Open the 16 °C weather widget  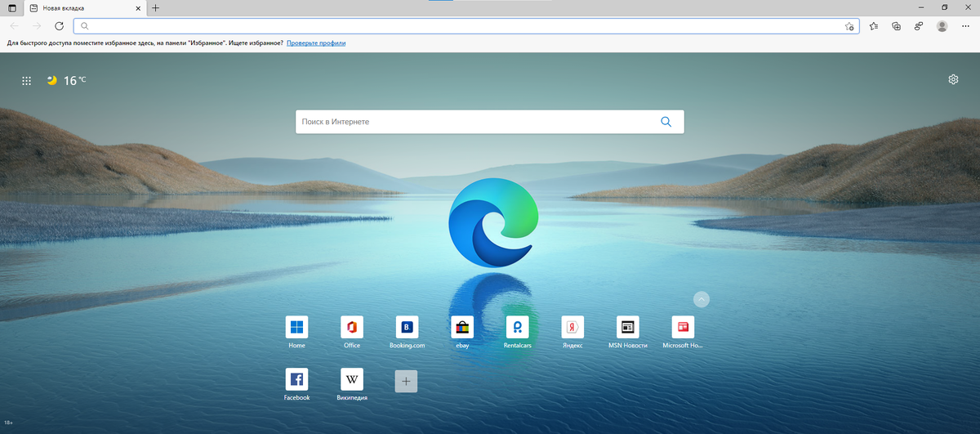66,80
